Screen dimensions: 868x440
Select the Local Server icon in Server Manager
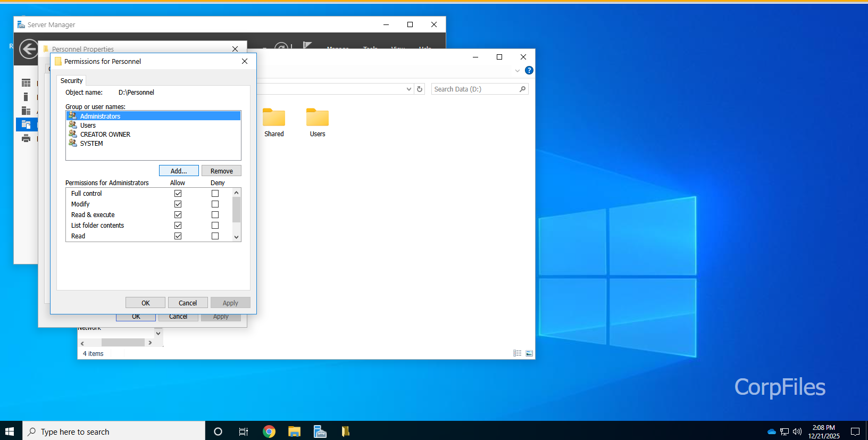pos(26,97)
